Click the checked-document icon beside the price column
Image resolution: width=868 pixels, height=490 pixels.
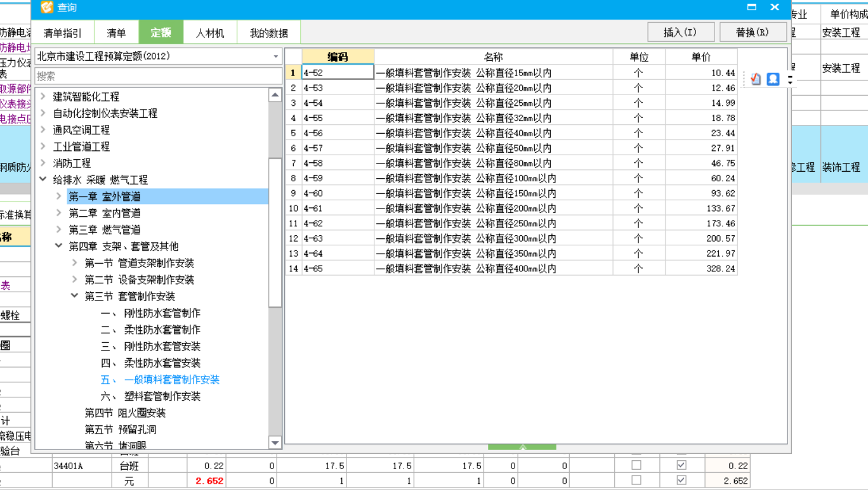[x=756, y=79]
